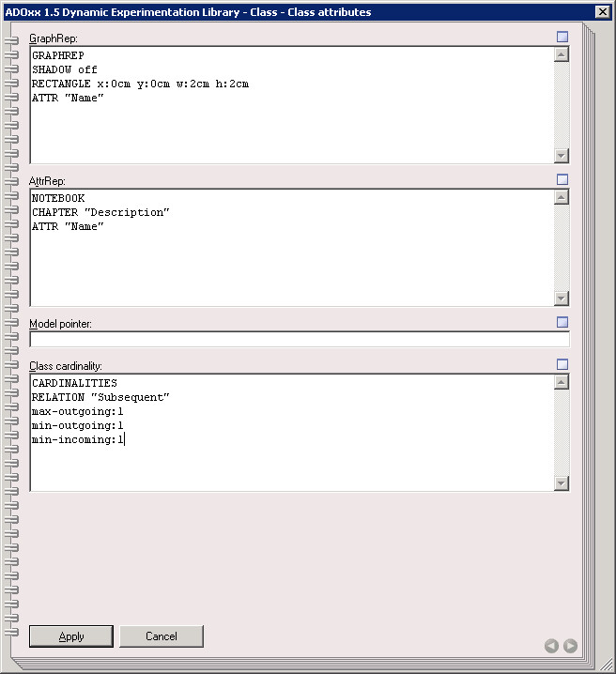The width and height of the screenshot is (616, 674).
Task: Go to previous notebook page arrow
Action: coord(551,646)
